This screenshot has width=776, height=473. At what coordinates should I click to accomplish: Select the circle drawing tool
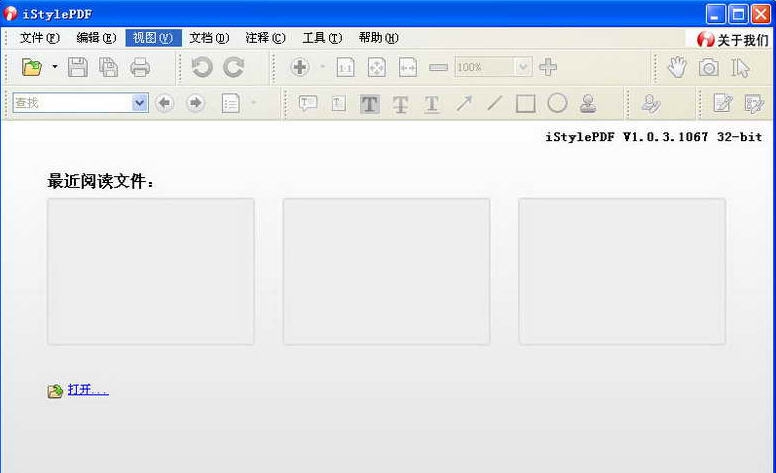click(557, 103)
